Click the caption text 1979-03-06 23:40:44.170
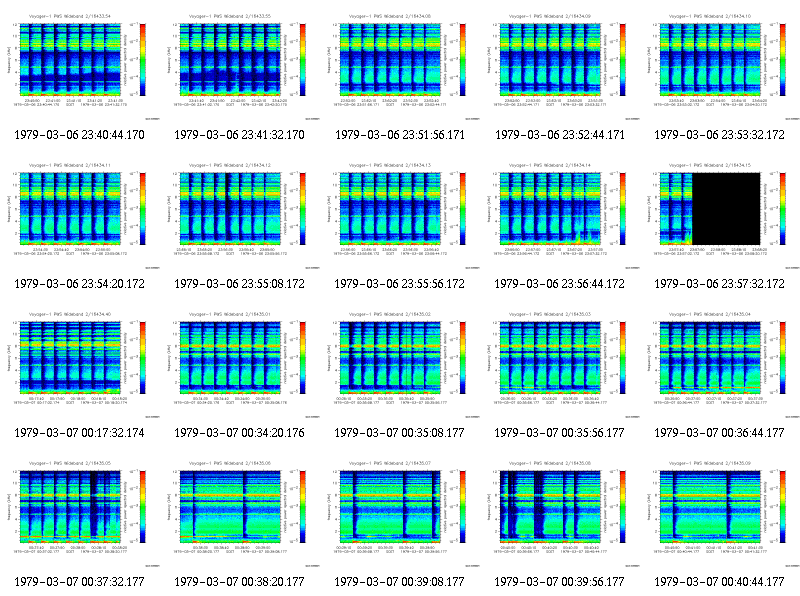 80,135
